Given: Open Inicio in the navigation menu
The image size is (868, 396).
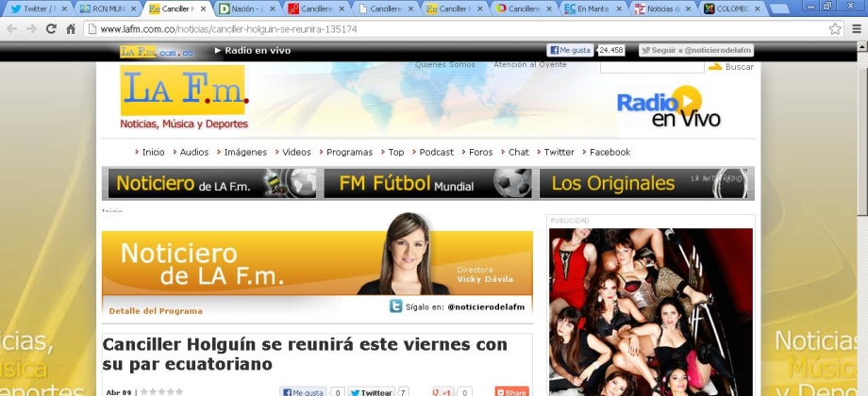Looking at the screenshot, I should tap(153, 152).
